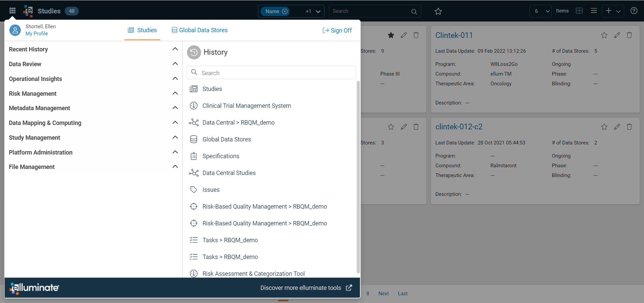Toggle the favorites filter star in toolbar
Screen dimensions: 644x303
tap(438, 11)
